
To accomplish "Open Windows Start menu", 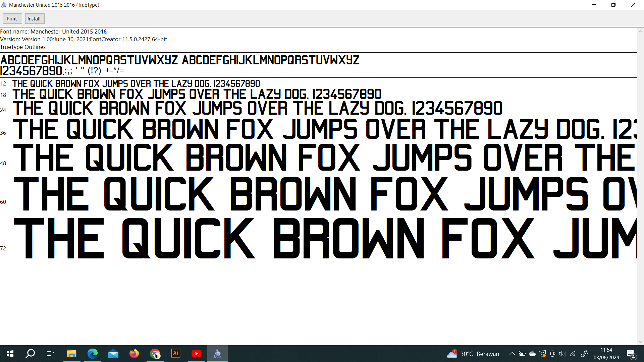I will 10,354.
